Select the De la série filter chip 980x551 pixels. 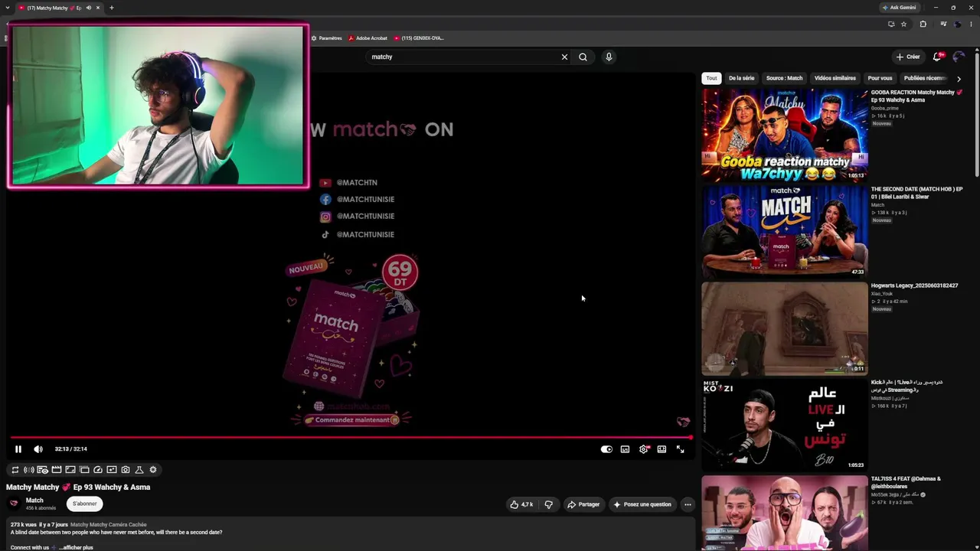pyautogui.click(x=741, y=78)
